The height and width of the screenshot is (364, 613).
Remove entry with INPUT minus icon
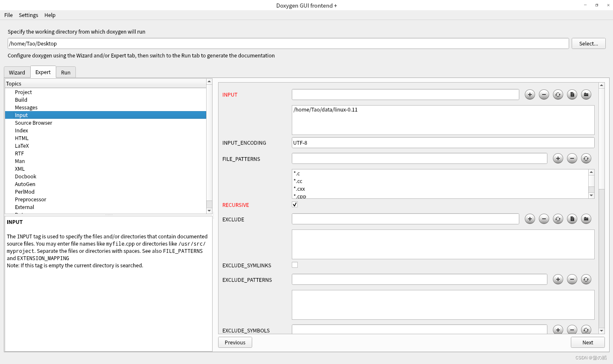click(x=544, y=95)
